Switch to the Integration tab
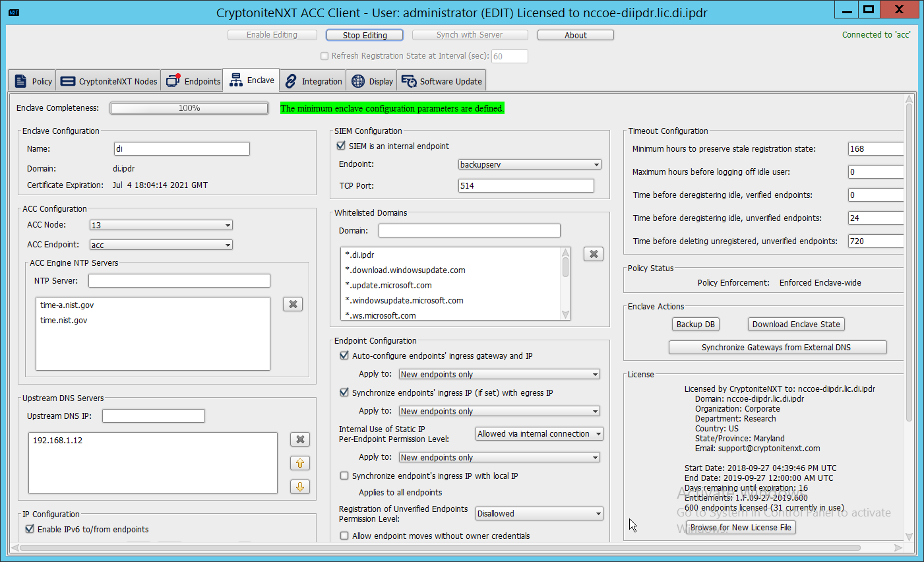This screenshot has height=562, width=924. pyautogui.click(x=313, y=81)
